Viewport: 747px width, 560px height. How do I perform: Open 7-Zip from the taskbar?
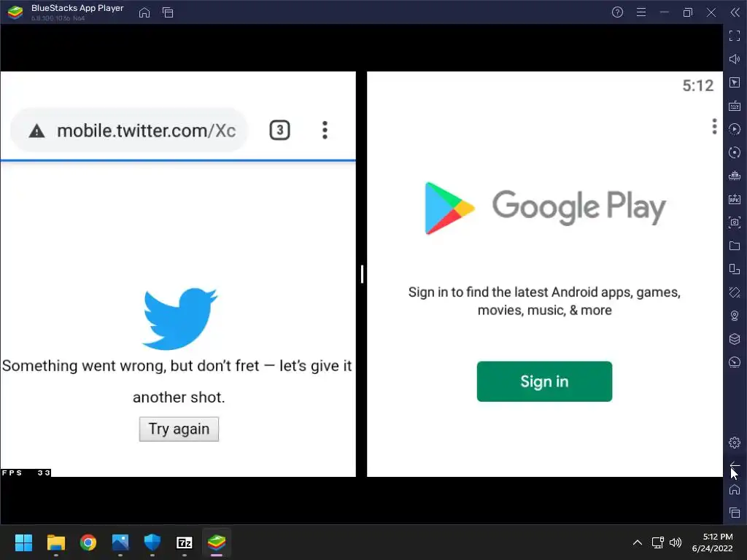click(x=185, y=542)
